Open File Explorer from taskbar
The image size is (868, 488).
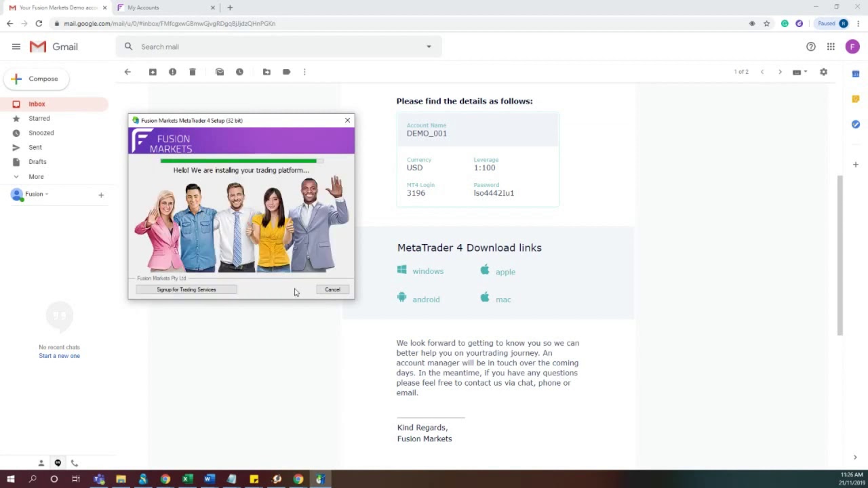point(121,479)
